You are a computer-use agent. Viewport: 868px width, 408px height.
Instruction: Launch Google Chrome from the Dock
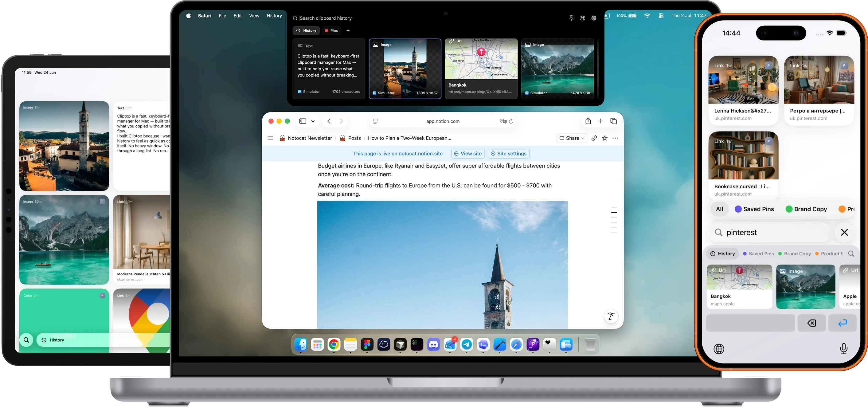click(334, 344)
